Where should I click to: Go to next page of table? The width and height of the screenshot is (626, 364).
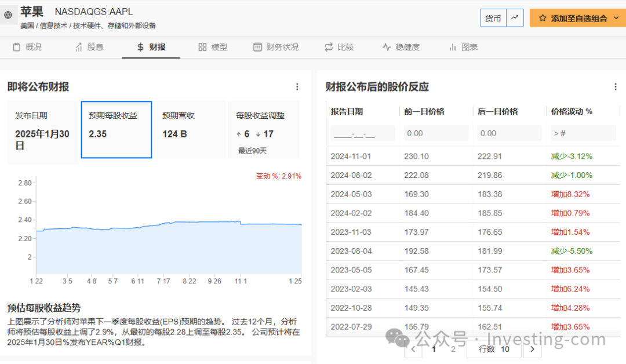click(532, 350)
